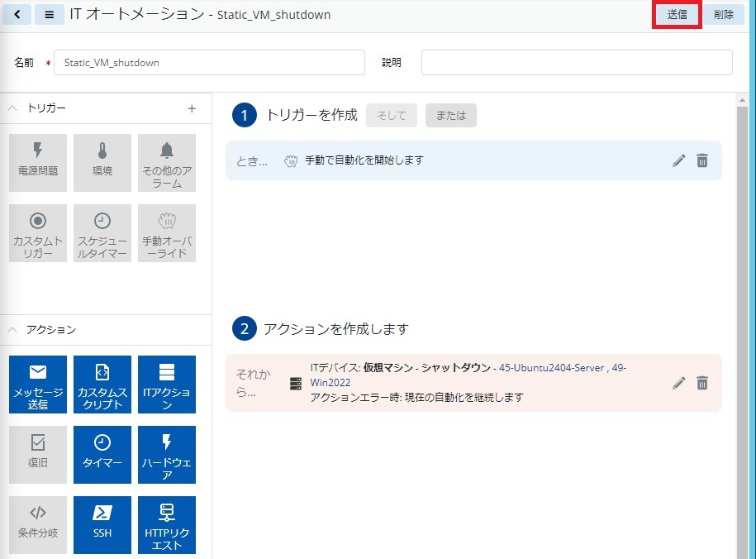Image resolution: width=756 pixels, height=559 pixels.
Task: Delete the manual start trigger
Action: coord(702,160)
